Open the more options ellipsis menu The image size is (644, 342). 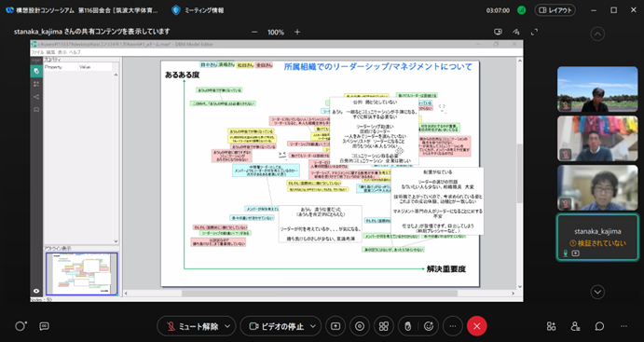tap(453, 326)
